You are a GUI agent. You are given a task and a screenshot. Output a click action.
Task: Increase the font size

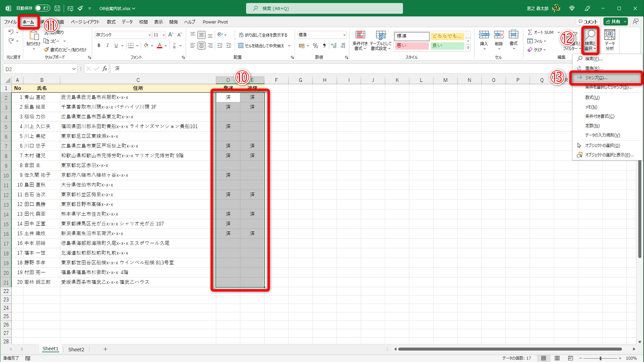click(x=171, y=35)
